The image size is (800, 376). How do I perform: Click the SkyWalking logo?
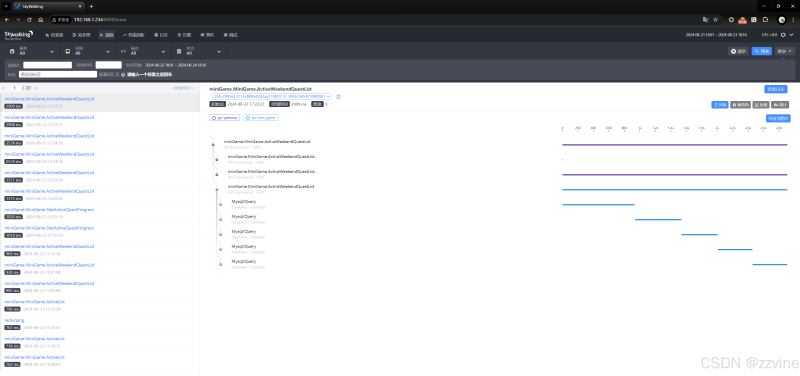coord(19,35)
